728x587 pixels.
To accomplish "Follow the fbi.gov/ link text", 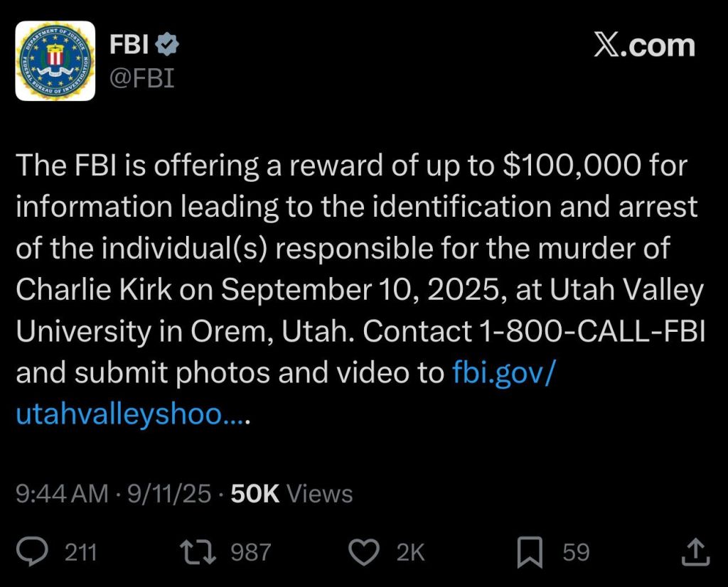I will pos(503,372).
